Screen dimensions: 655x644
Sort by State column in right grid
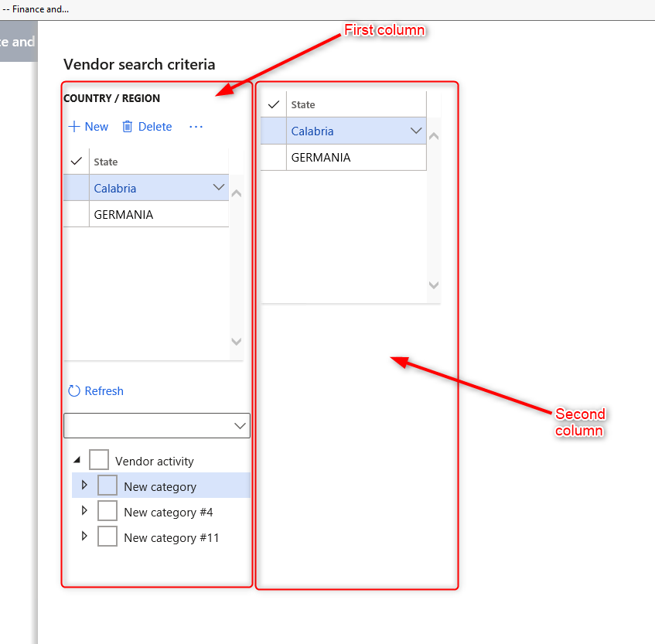pos(303,104)
